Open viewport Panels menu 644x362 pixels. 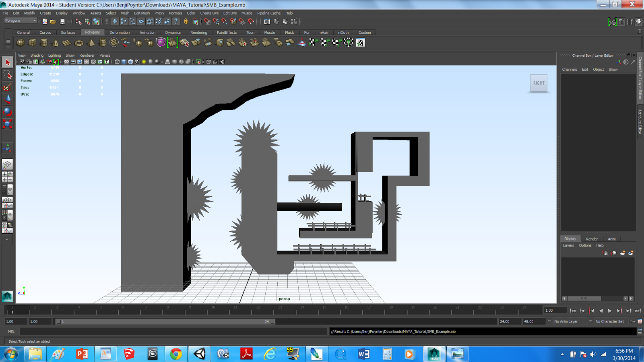pyautogui.click(x=105, y=55)
